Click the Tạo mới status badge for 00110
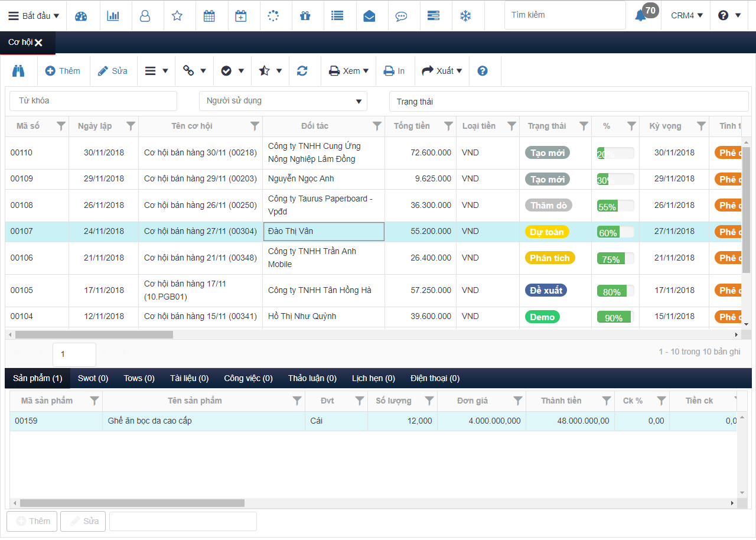Image resolution: width=756 pixels, height=540 pixels. click(548, 153)
